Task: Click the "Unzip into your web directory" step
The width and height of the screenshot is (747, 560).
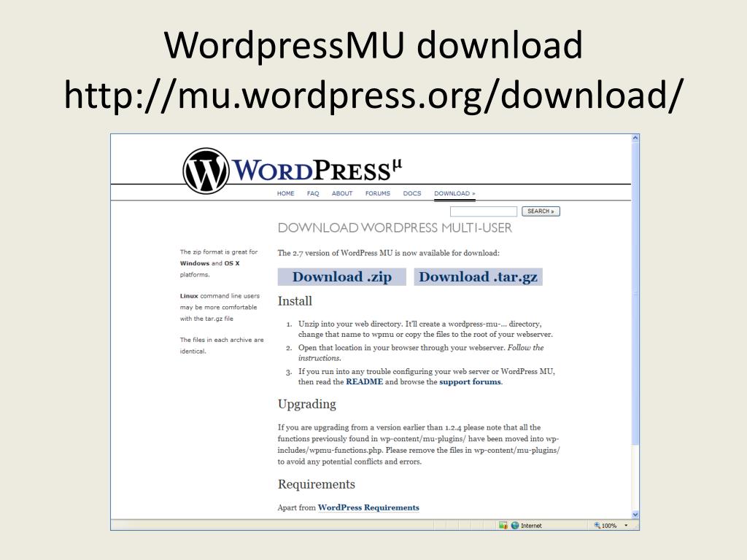Action: (x=425, y=329)
